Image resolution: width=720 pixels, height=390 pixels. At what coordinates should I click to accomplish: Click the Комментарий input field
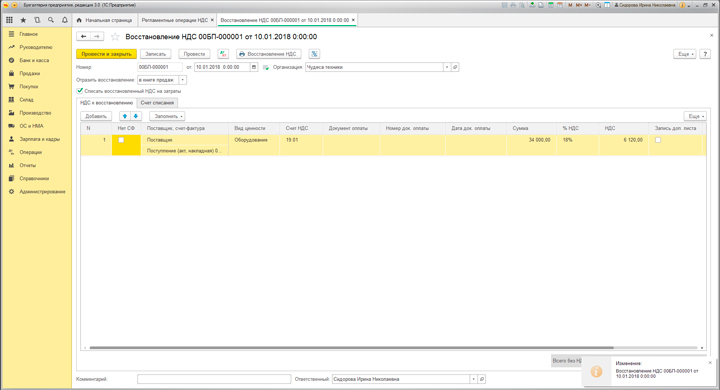click(x=214, y=379)
